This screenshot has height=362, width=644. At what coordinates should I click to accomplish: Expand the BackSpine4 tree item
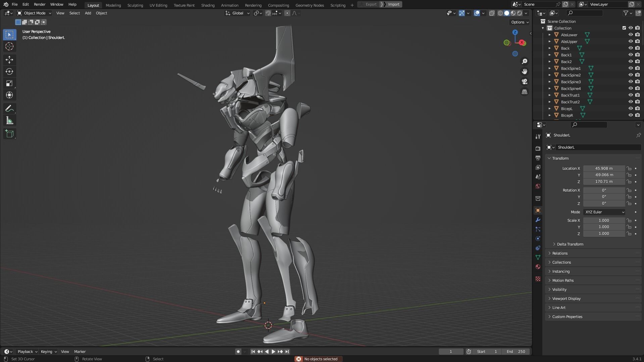pyautogui.click(x=550, y=88)
